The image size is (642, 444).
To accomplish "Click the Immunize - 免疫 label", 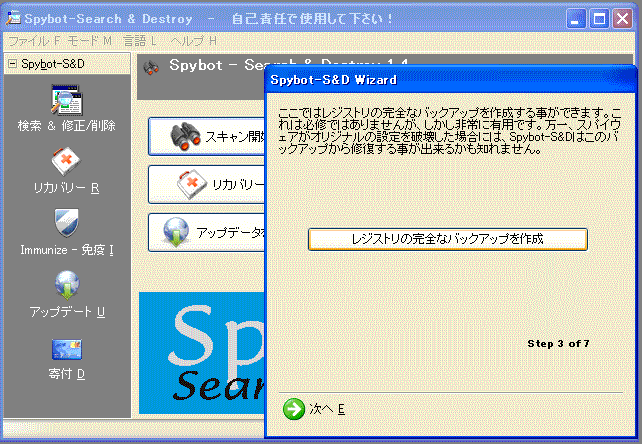I will [67, 250].
